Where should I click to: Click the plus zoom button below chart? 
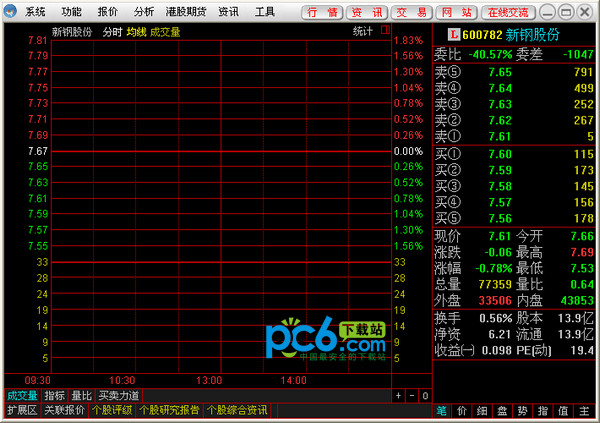click(398, 396)
